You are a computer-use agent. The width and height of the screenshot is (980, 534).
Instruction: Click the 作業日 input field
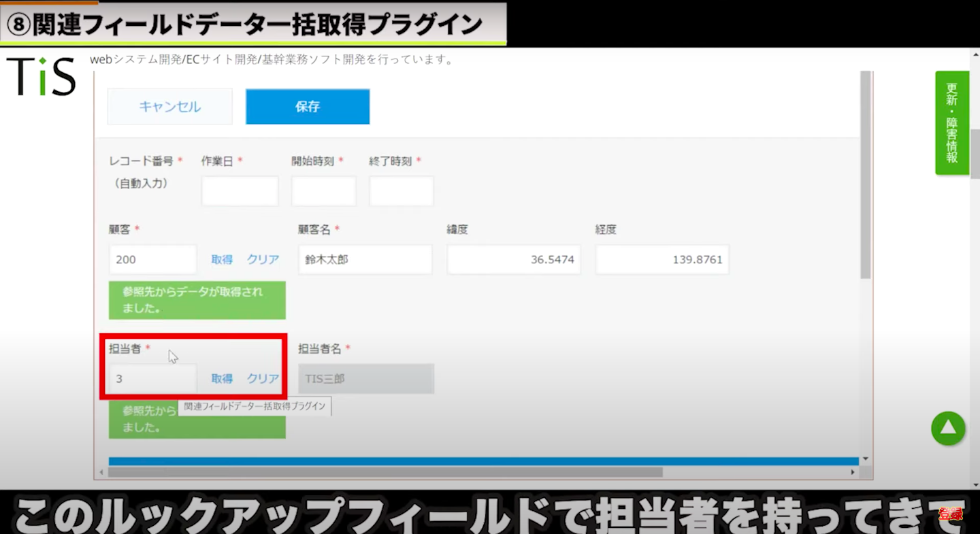tap(240, 191)
